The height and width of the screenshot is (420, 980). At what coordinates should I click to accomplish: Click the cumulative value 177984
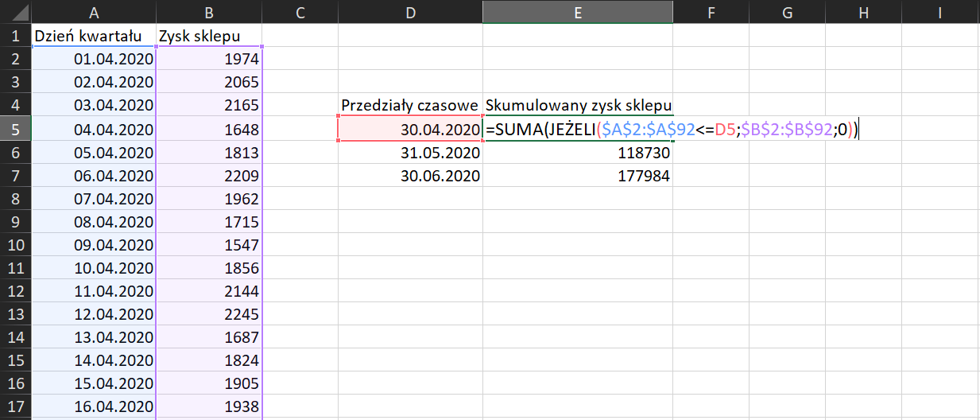578,175
